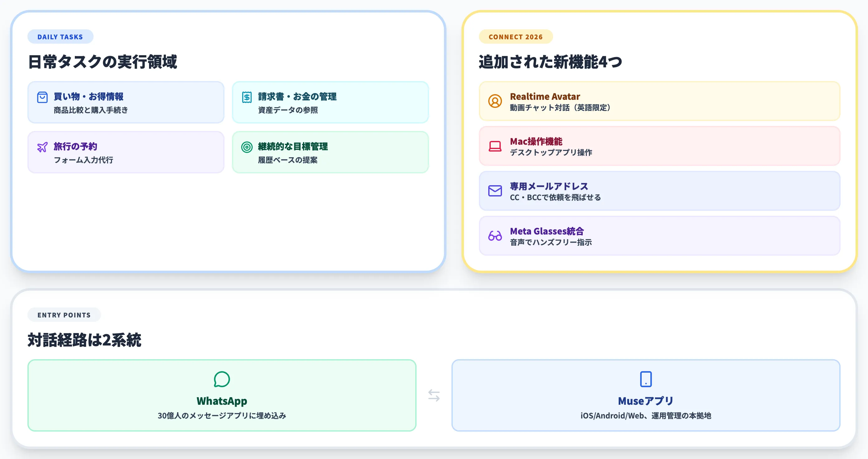The width and height of the screenshot is (868, 459).
Task: Click the two-way arrows between entry points
Action: tap(434, 395)
